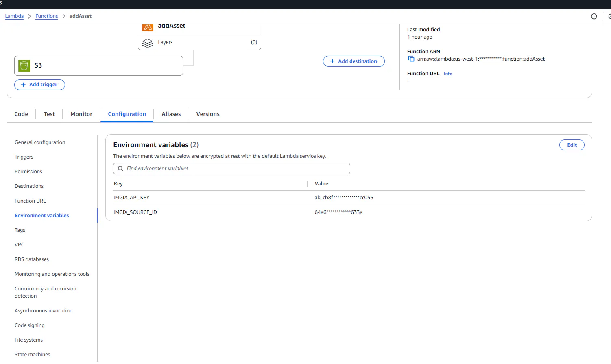The height and width of the screenshot is (364, 611).
Task: Switch to the Monitor tab
Action: click(x=81, y=114)
